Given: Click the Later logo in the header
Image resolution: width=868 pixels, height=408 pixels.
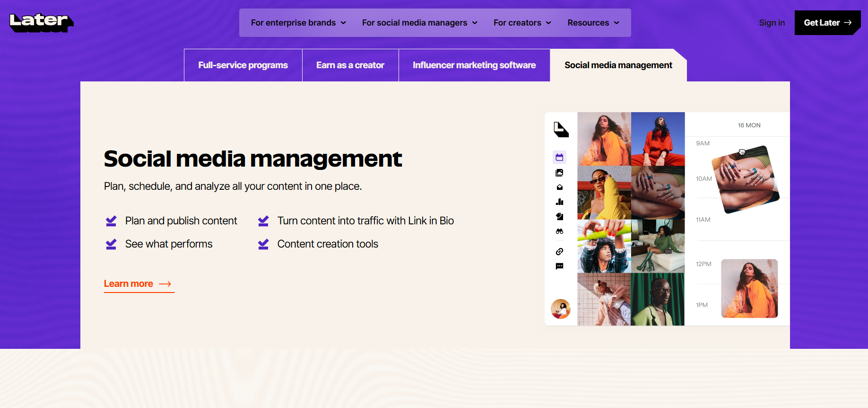Looking at the screenshot, I should 41,22.
